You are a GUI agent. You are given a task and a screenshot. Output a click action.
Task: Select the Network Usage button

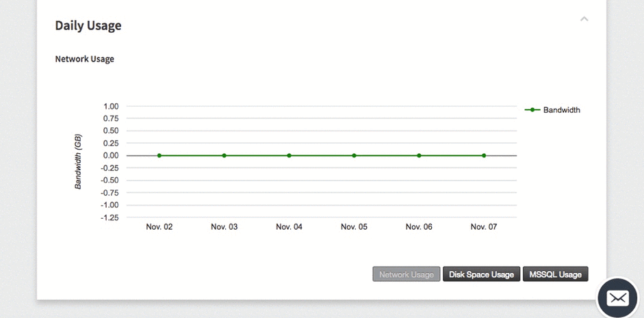coord(407,274)
